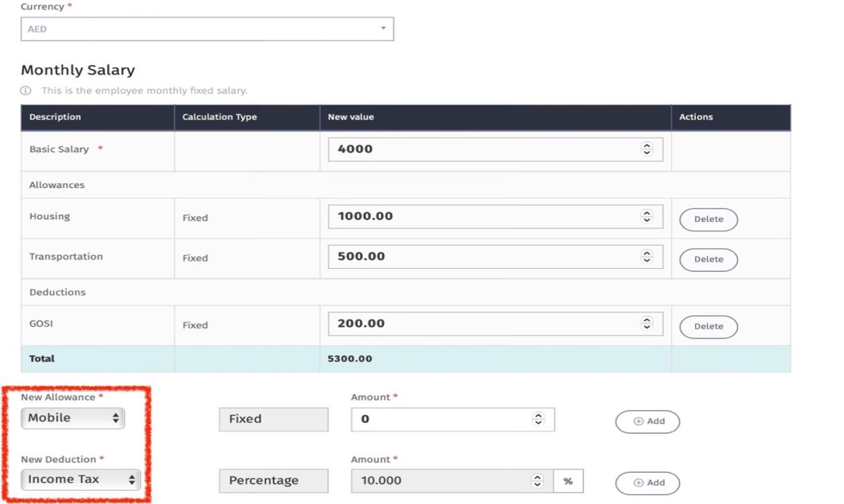Delete the GOSI deduction row
844x504 pixels.
click(708, 326)
